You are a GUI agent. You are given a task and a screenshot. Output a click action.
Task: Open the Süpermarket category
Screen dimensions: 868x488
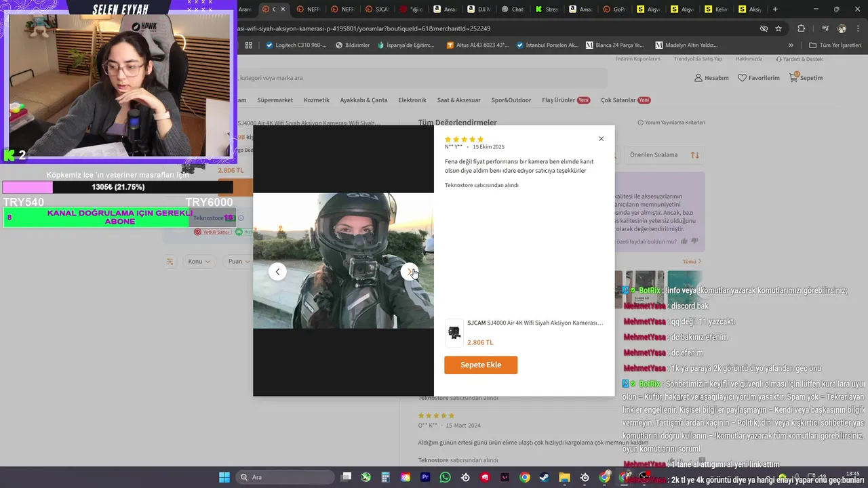coord(275,100)
